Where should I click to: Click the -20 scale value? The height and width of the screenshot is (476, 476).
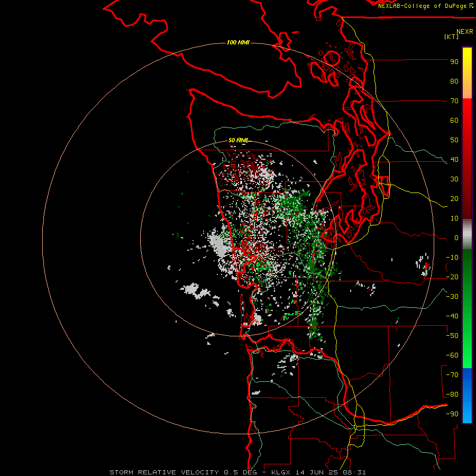pos(452,277)
